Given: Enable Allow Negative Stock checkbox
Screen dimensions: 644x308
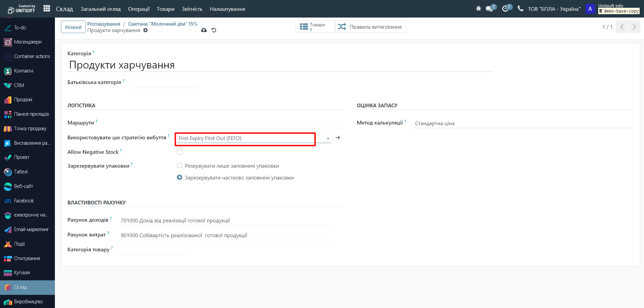Looking at the screenshot, I should pos(180,152).
